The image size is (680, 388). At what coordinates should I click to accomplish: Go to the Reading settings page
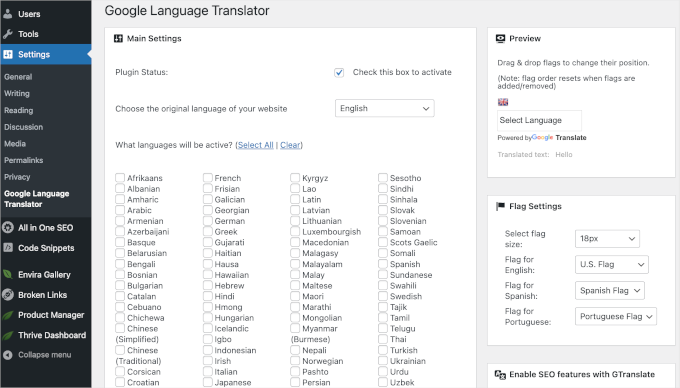click(18, 110)
